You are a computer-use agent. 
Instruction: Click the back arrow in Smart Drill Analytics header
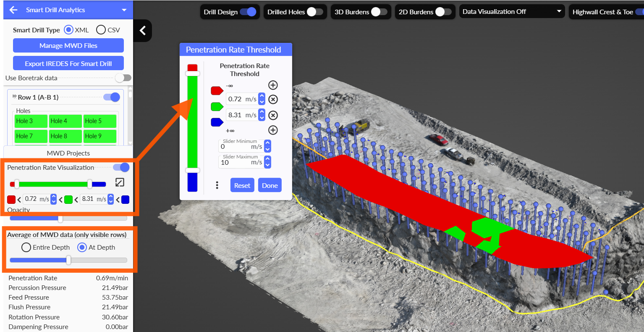(x=13, y=10)
